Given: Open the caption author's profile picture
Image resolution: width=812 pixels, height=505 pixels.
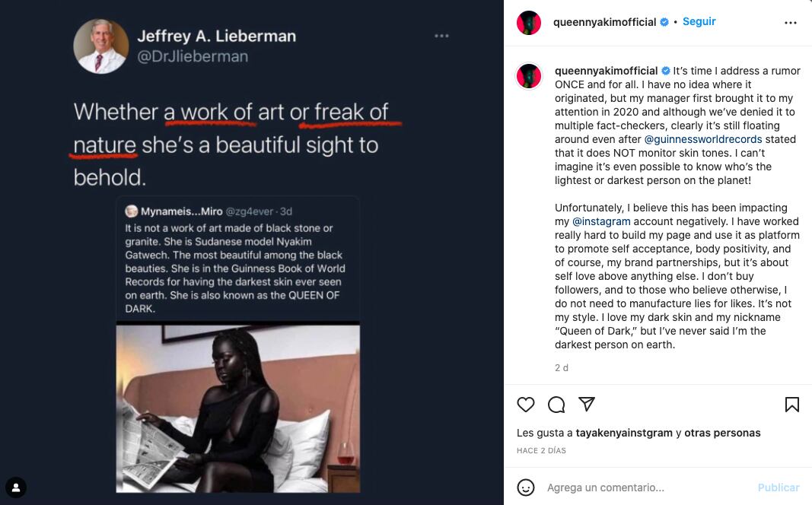Looking at the screenshot, I should [x=529, y=76].
